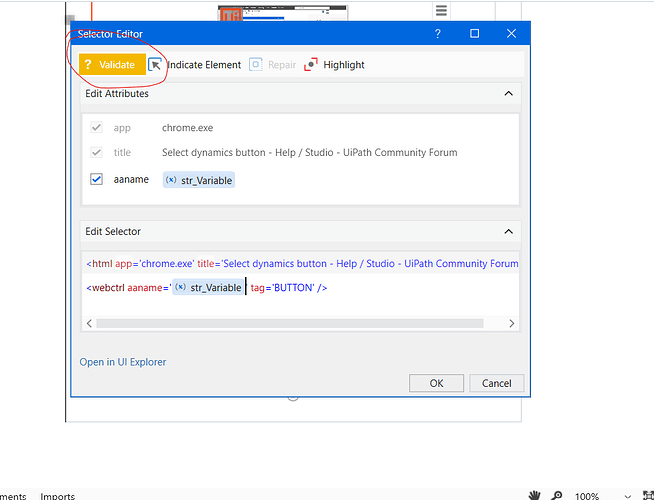
Task: Click the Highlight label in toolbar
Action: 344,65
